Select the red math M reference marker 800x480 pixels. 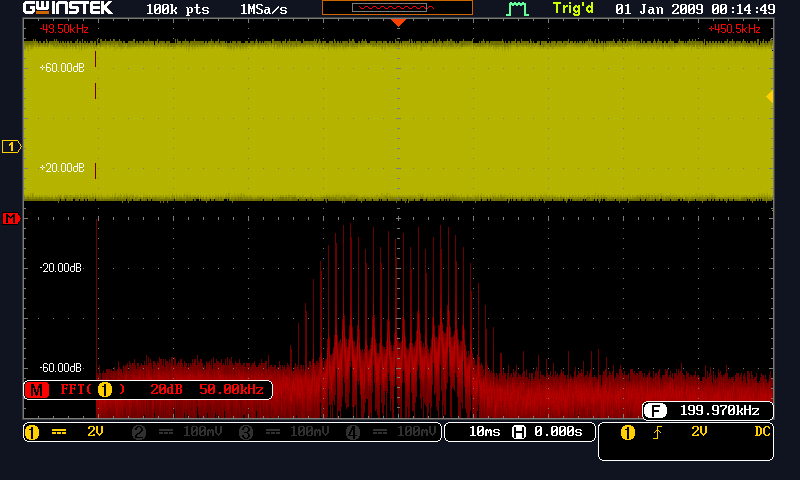tap(11, 218)
